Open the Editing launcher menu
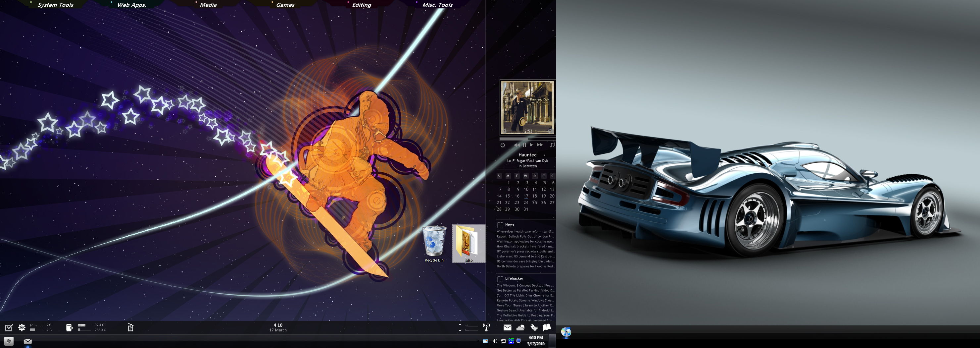 pos(362,5)
